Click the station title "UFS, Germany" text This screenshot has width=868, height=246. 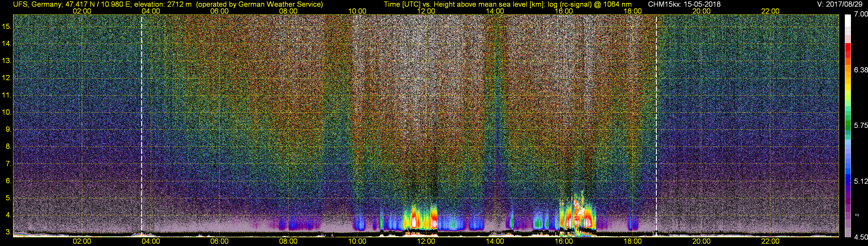37,4
